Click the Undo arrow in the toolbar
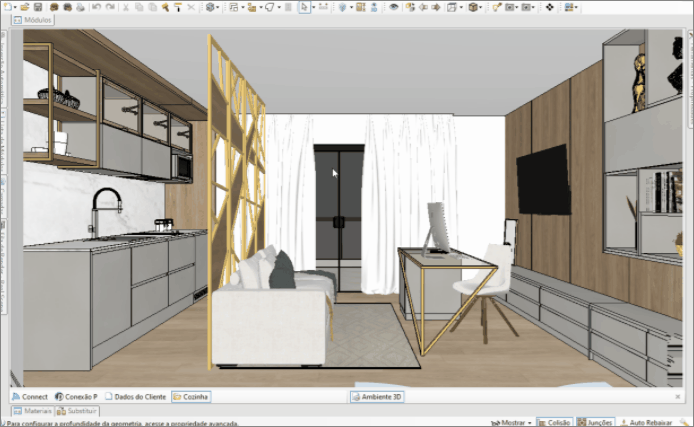Screen dimensions: 694x427 point(96,7)
